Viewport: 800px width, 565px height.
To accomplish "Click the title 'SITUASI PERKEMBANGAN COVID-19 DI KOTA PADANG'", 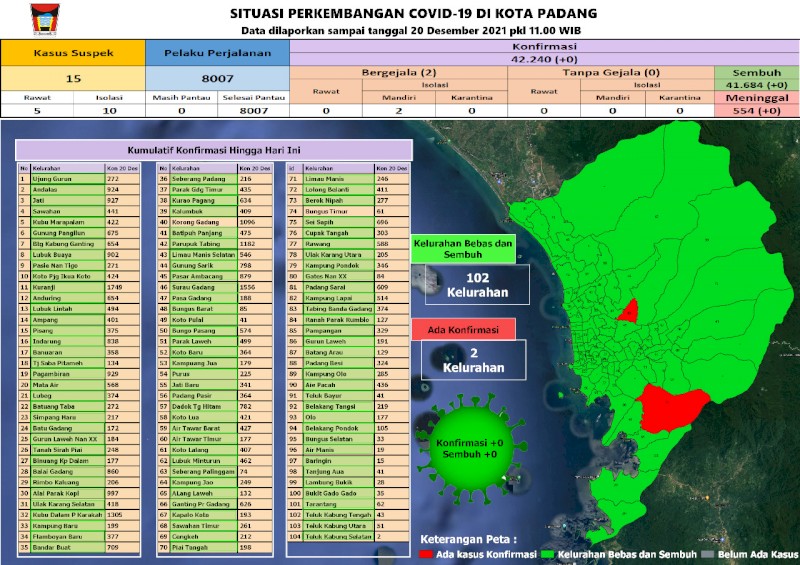I will click(413, 13).
